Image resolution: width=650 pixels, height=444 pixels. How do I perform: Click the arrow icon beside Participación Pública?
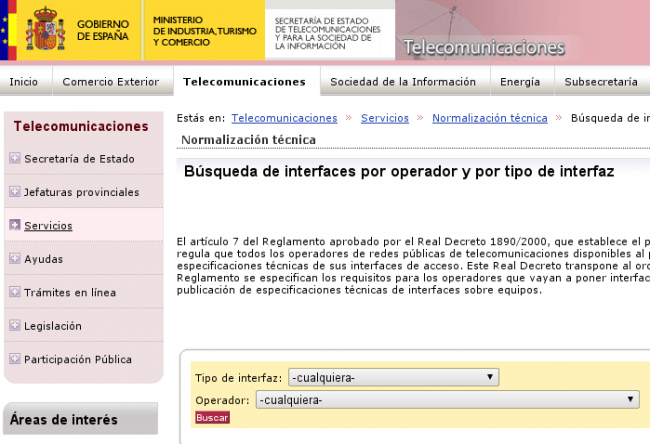[14, 359]
